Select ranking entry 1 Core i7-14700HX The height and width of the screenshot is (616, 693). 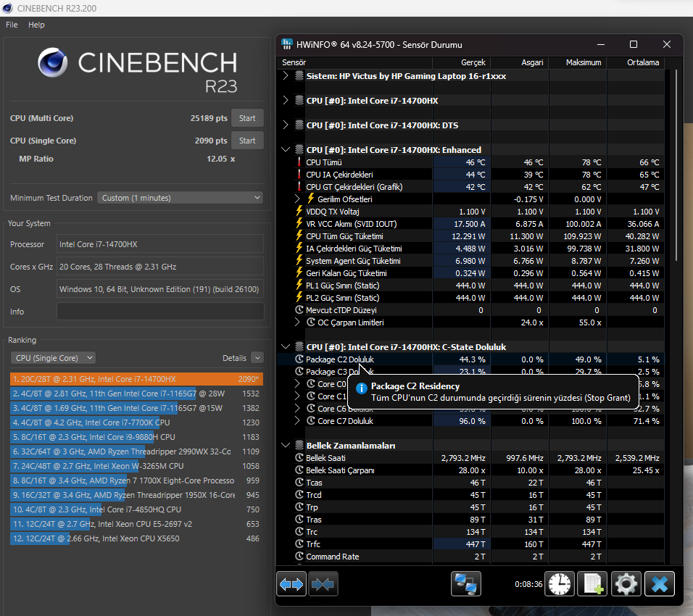[x=136, y=379]
